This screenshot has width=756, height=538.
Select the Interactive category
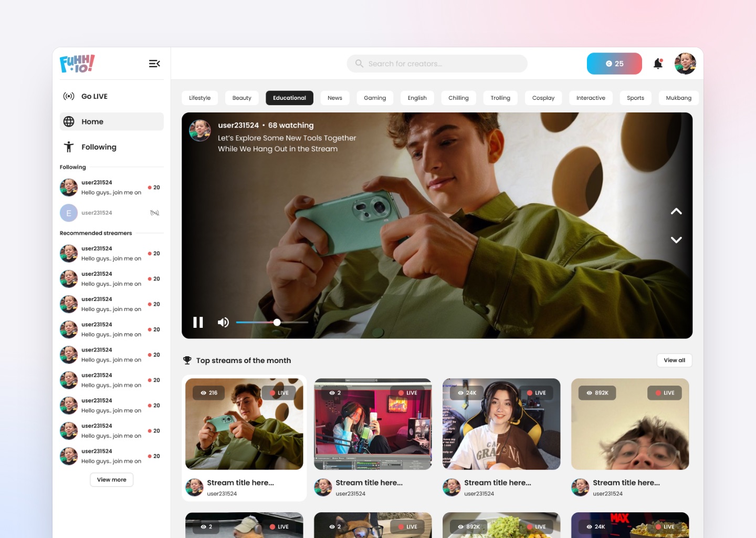pos(591,98)
